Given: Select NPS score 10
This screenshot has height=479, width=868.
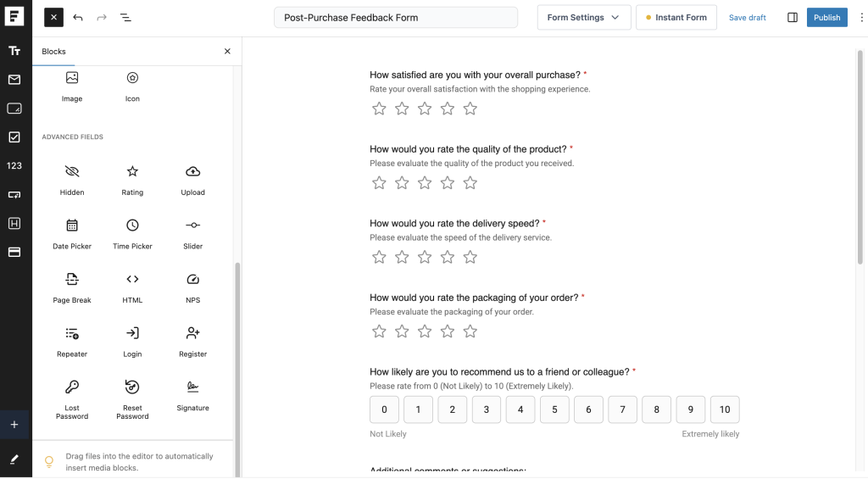Looking at the screenshot, I should tap(725, 409).
